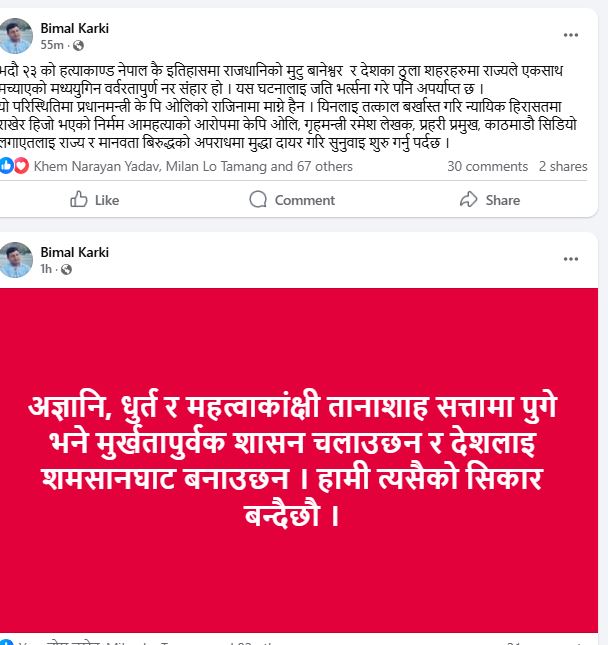Click the Like button label
This screenshot has height=645, width=608.
pos(107,200)
